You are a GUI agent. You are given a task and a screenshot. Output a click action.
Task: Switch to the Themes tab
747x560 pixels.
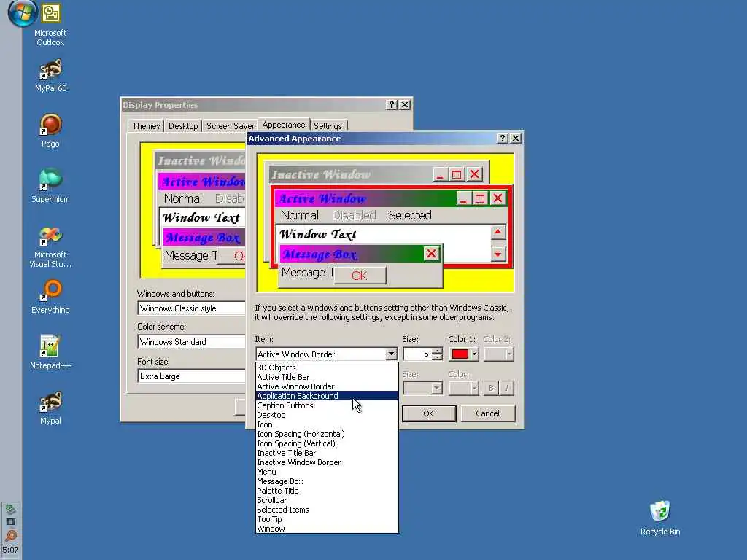146,126
